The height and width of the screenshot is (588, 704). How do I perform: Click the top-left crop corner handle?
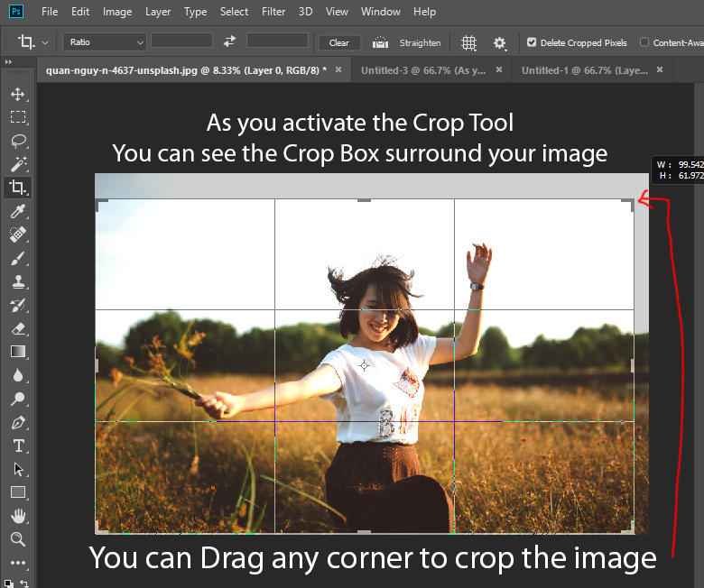pos(101,204)
